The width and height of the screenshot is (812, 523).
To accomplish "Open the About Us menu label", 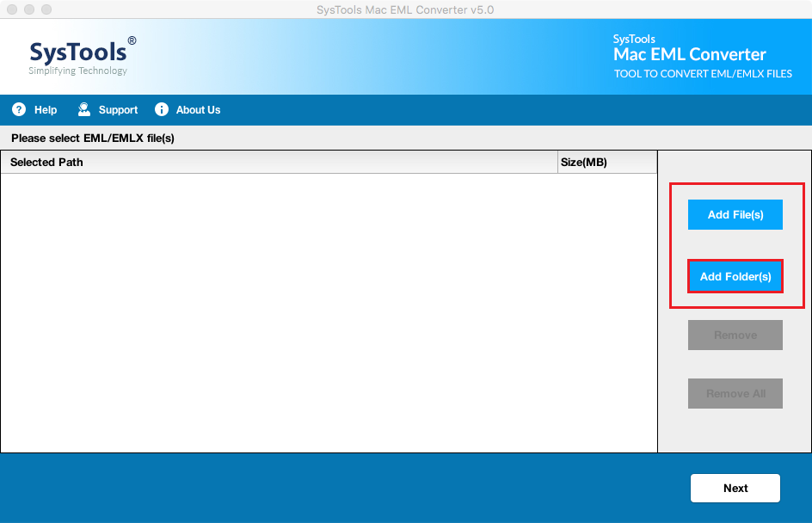I will [x=199, y=110].
